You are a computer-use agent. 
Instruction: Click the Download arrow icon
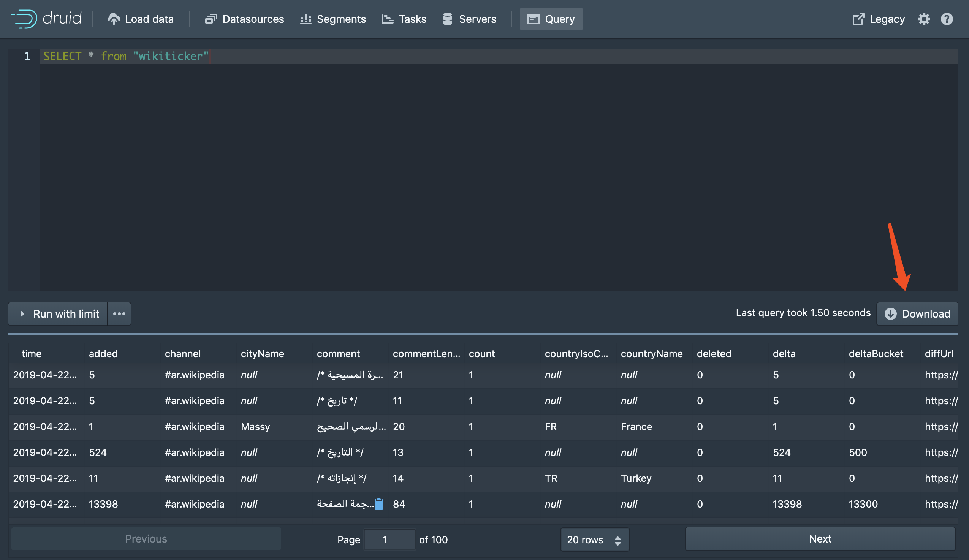pyautogui.click(x=891, y=314)
